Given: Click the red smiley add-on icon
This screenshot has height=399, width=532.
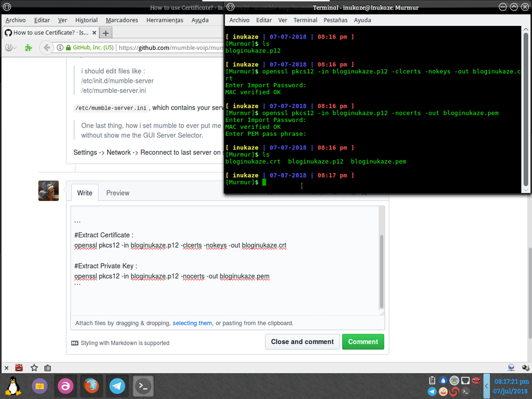Looking at the screenshot, I should pyautogui.click(x=19, y=368).
